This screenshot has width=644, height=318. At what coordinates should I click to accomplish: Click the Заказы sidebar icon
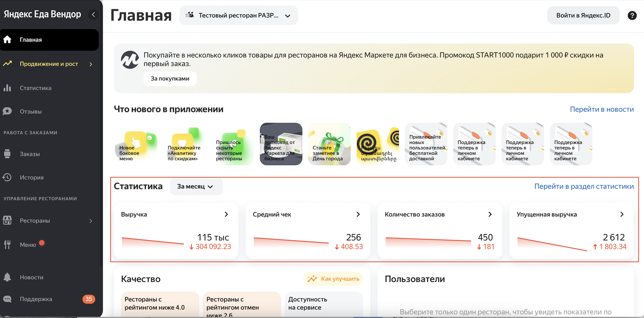pyautogui.click(x=7, y=154)
